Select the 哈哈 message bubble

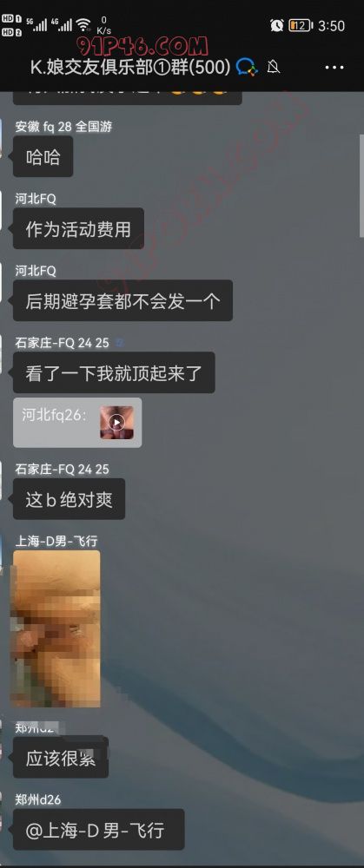click(x=43, y=156)
